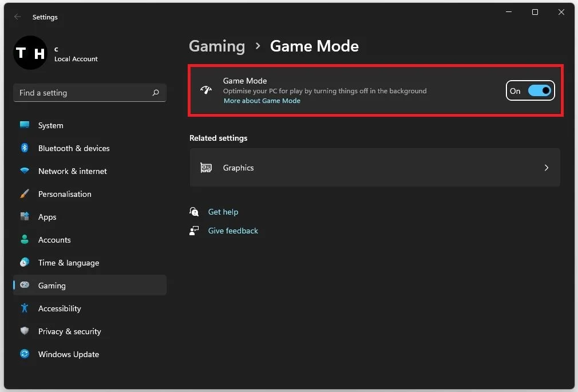
Task: Click the Time & language clock icon
Action: 25,262
